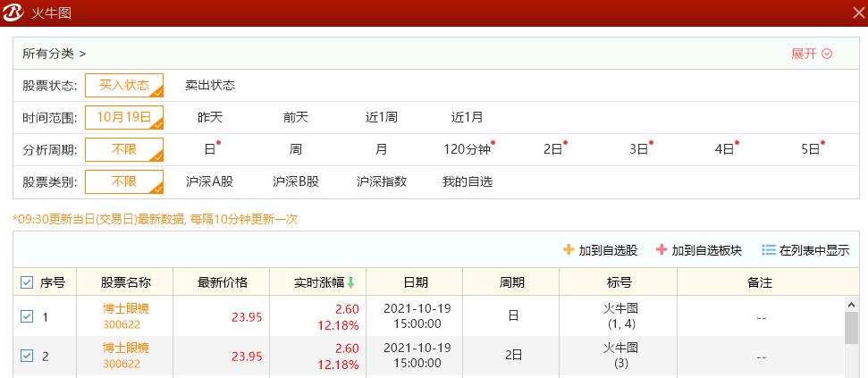Select 卖出状态 stock status

coord(210,85)
